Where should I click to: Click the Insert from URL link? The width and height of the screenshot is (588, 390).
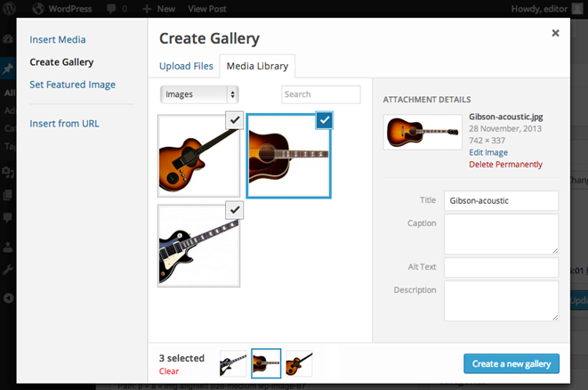coord(65,124)
